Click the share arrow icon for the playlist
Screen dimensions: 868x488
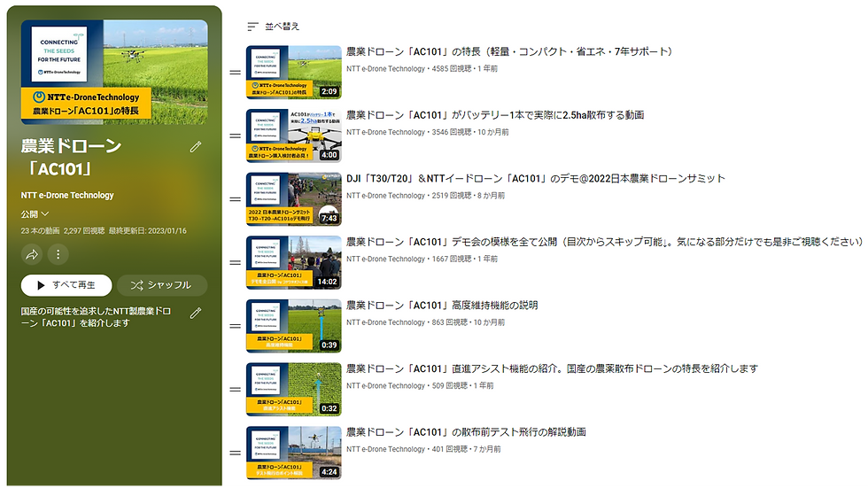pos(32,254)
